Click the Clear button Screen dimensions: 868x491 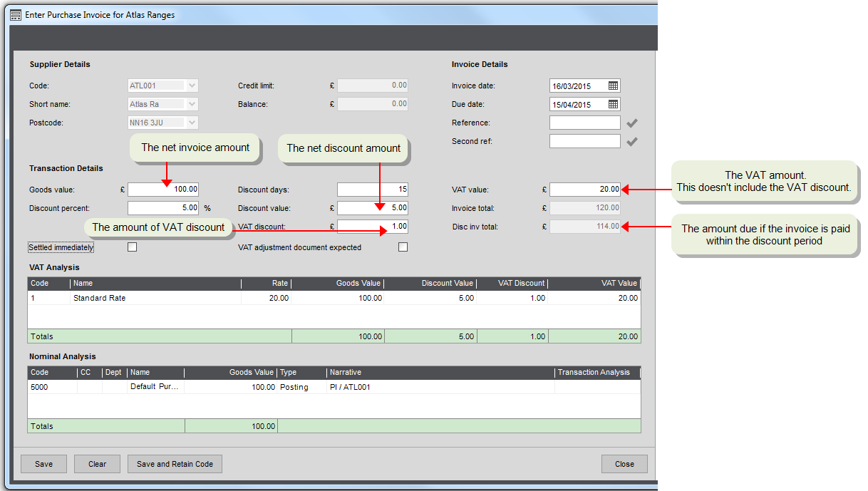tap(97, 464)
